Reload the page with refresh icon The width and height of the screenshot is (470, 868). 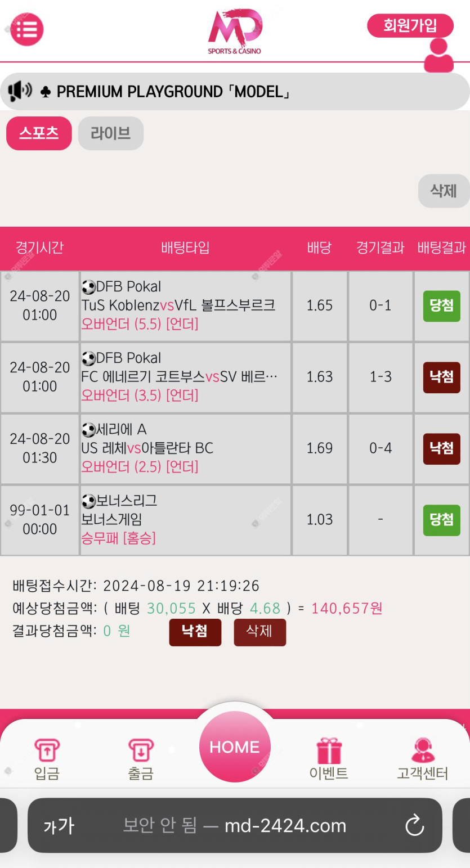pos(415,826)
